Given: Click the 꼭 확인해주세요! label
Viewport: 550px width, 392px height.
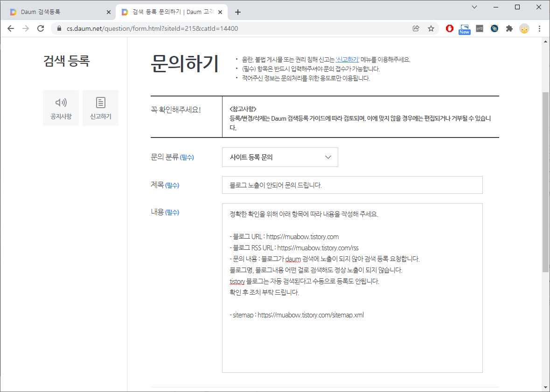Looking at the screenshot, I should [176, 110].
